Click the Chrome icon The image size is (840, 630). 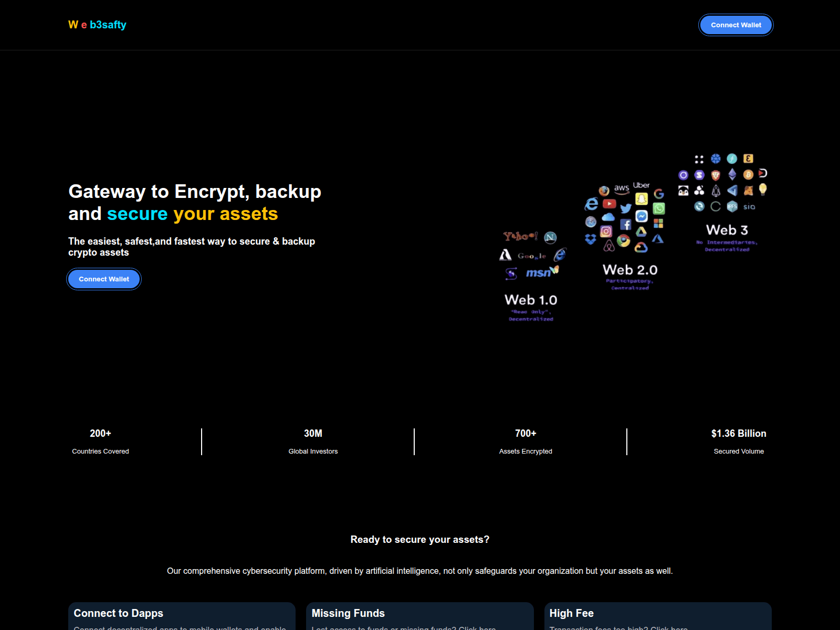tap(624, 240)
